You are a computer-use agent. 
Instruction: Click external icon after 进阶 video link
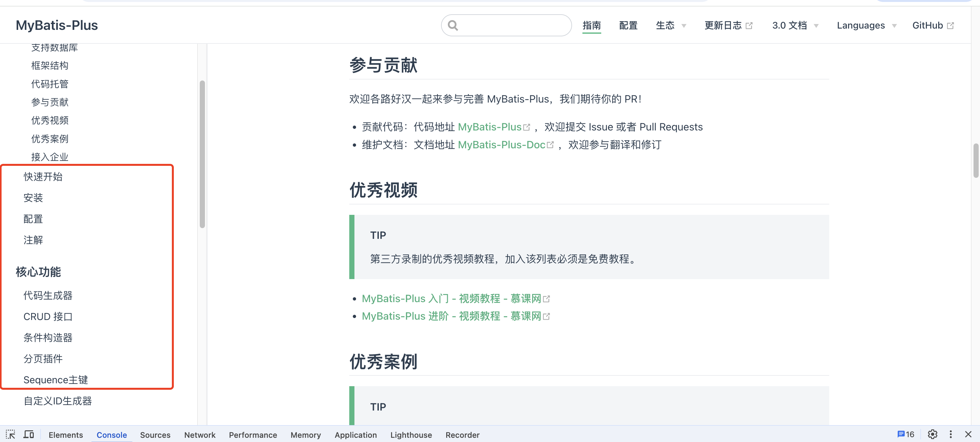[x=546, y=316]
